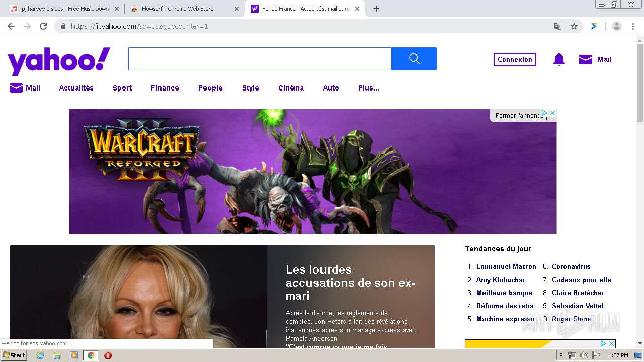Screen dimensions: 644x362
Task: Close the small yellow ad at bottom right
Action: (x=611, y=344)
